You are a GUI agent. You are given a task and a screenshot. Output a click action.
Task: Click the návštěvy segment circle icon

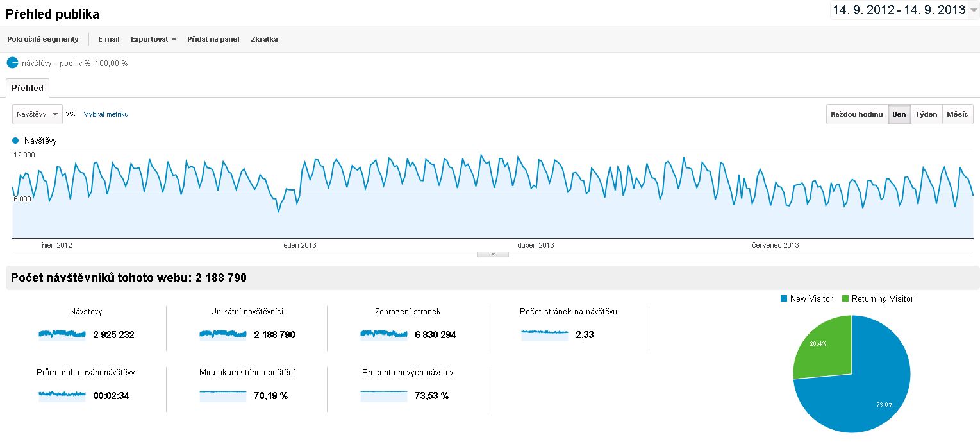coord(12,63)
